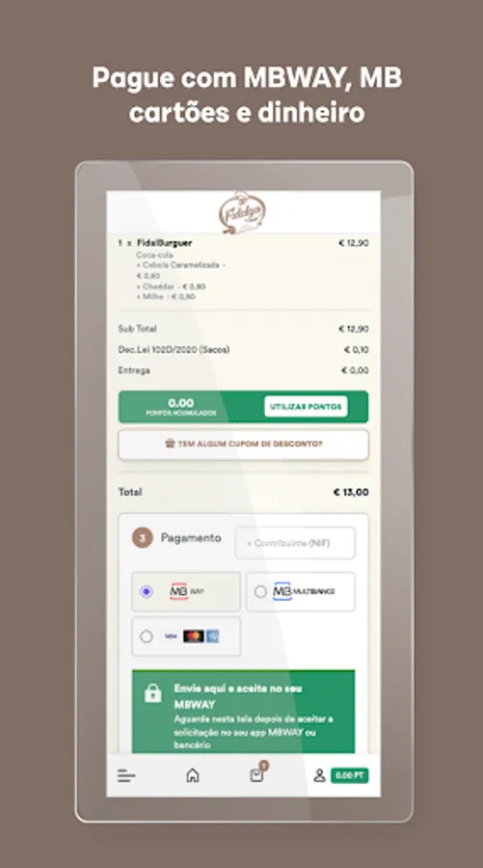Click the Multibanco logo

tap(304, 591)
